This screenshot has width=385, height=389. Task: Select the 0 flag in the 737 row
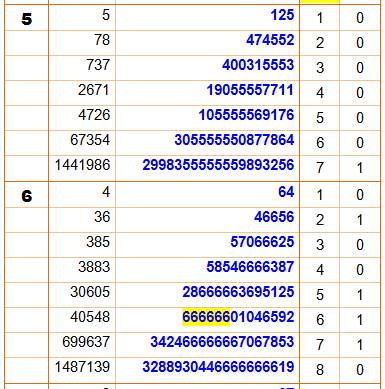(x=360, y=68)
